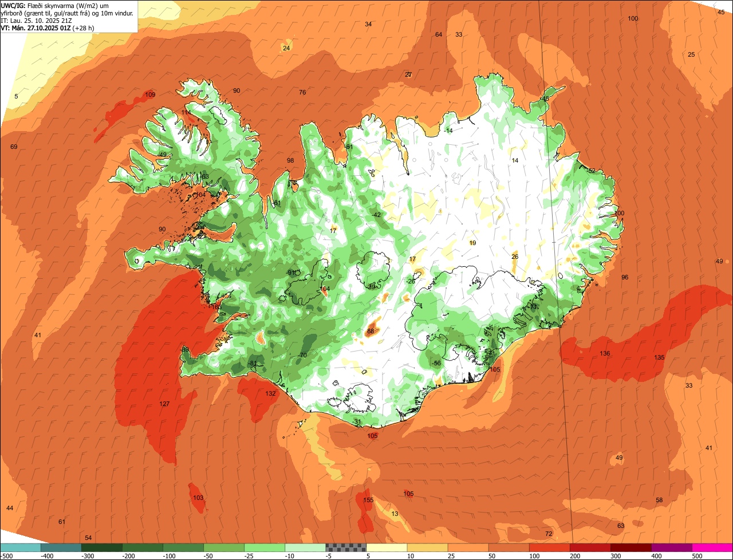Click the map value '25' in the northeast sea

coord(691,54)
